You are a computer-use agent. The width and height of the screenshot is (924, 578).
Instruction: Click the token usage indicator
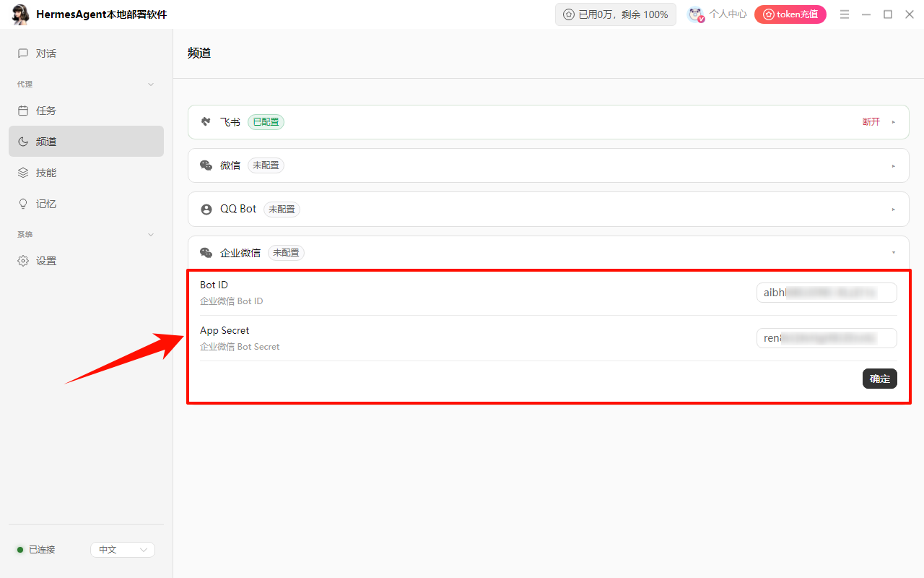coord(616,14)
